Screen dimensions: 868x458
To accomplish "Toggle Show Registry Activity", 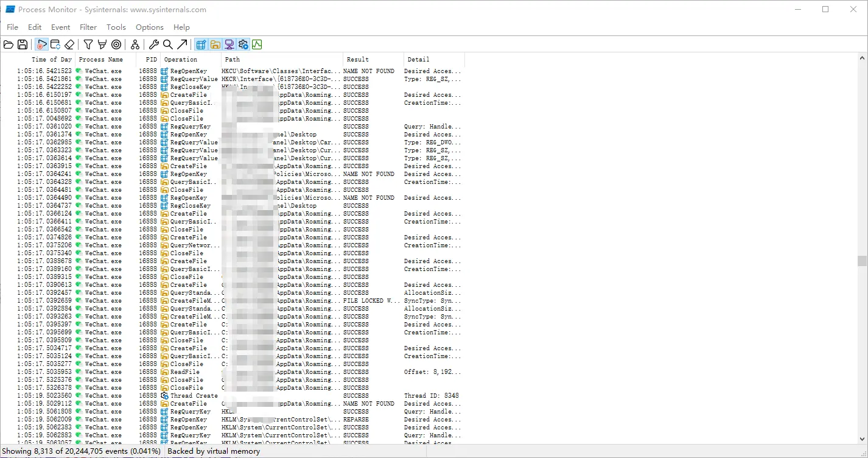I will (201, 44).
